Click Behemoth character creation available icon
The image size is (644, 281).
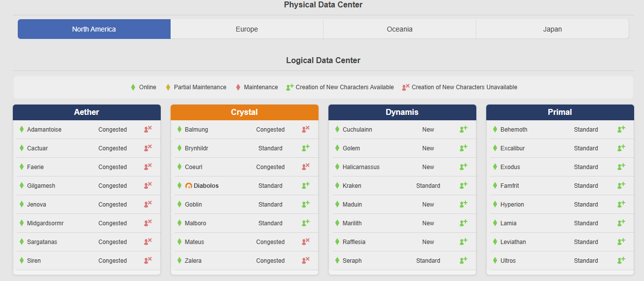coord(621,129)
